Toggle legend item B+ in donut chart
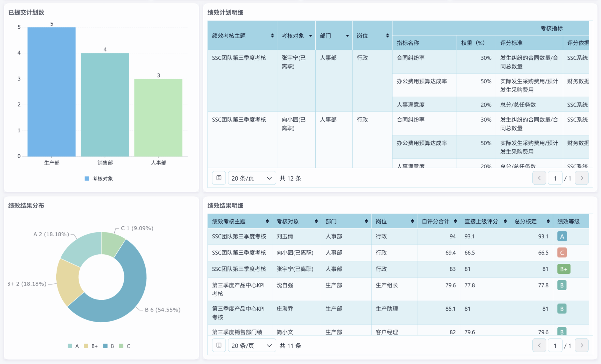This screenshot has width=601, height=364. pos(91,346)
